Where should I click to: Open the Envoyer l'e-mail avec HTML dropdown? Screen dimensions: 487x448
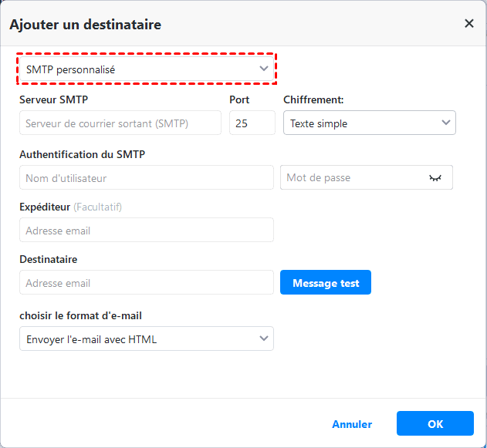(x=146, y=339)
